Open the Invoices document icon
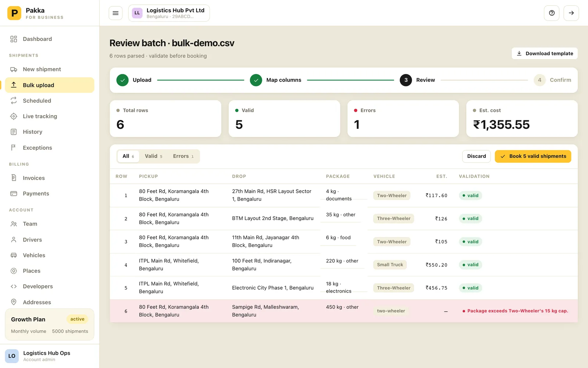The image size is (588, 368). click(x=14, y=178)
